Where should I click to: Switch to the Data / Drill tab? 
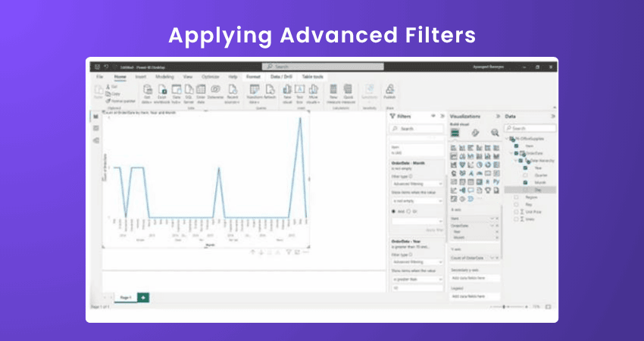coord(282,77)
